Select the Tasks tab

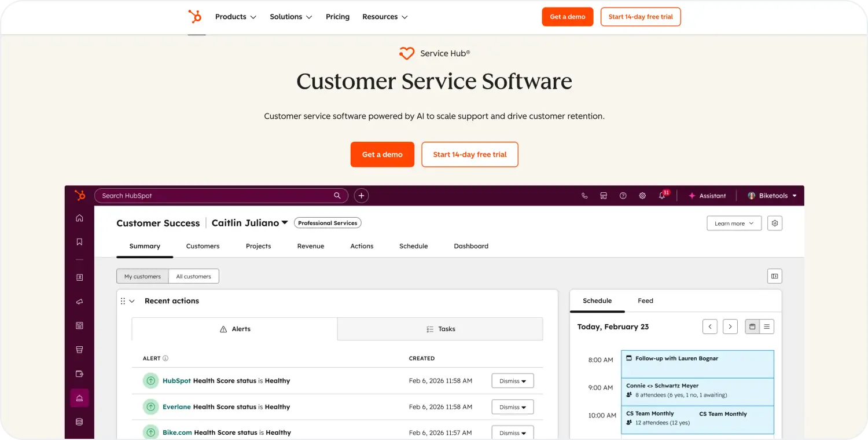point(440,329)
